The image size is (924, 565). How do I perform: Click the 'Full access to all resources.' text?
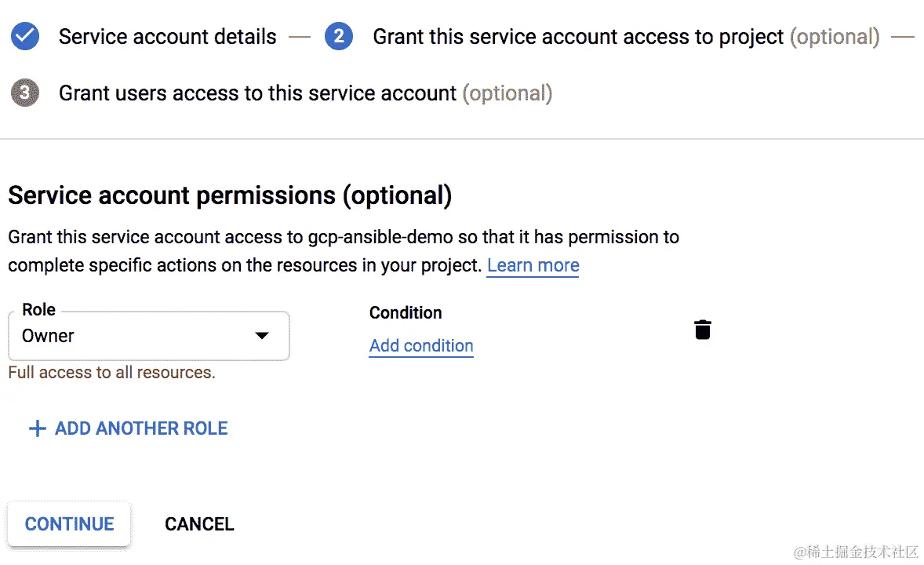[x=112, y=373]
